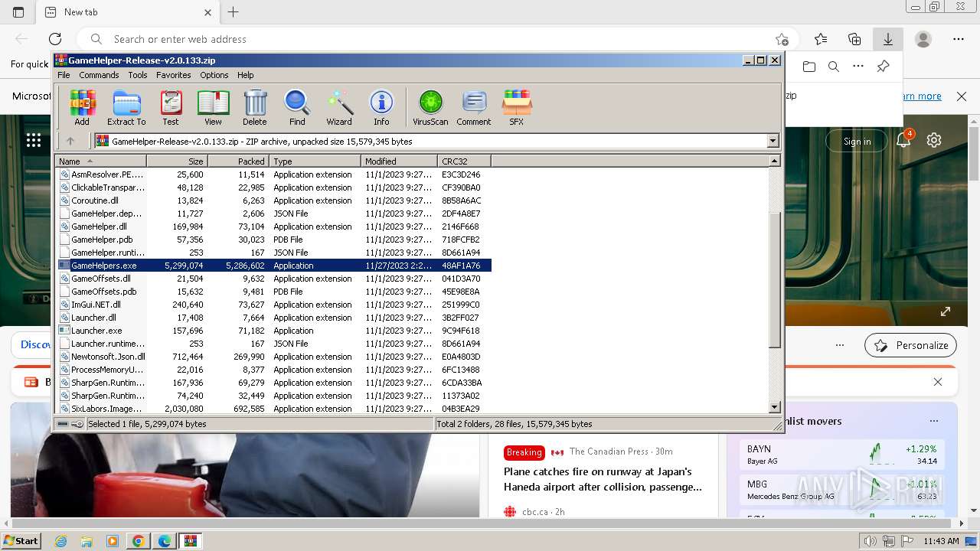980x551 pixels.
Task: Click the Edge profile avatar icon
Action: click(923, 39)
